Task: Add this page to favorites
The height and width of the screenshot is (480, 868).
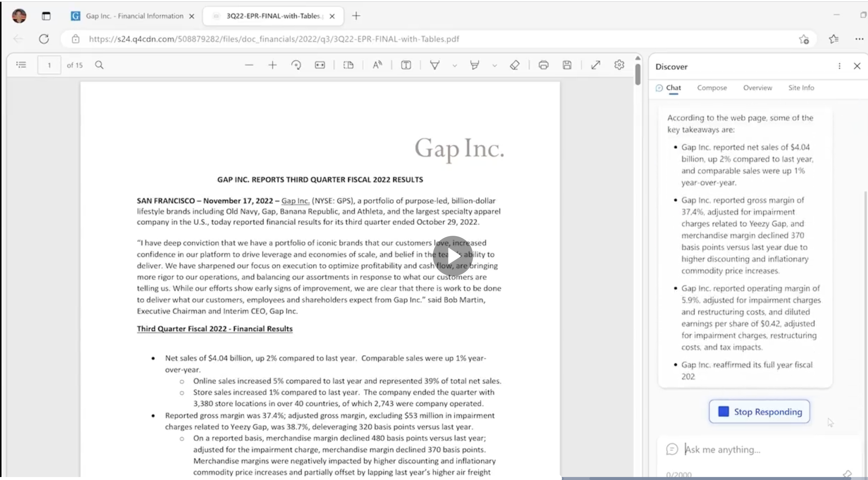Action: 804,39
